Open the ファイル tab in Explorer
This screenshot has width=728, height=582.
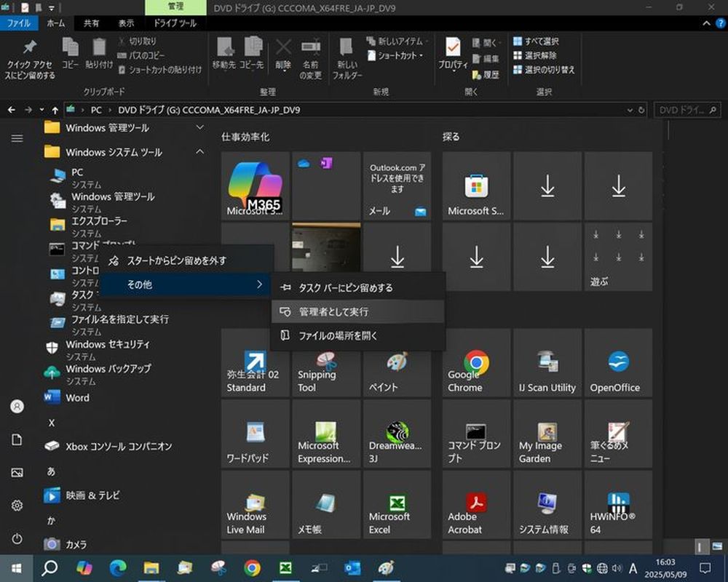click(x=19, y=23)
